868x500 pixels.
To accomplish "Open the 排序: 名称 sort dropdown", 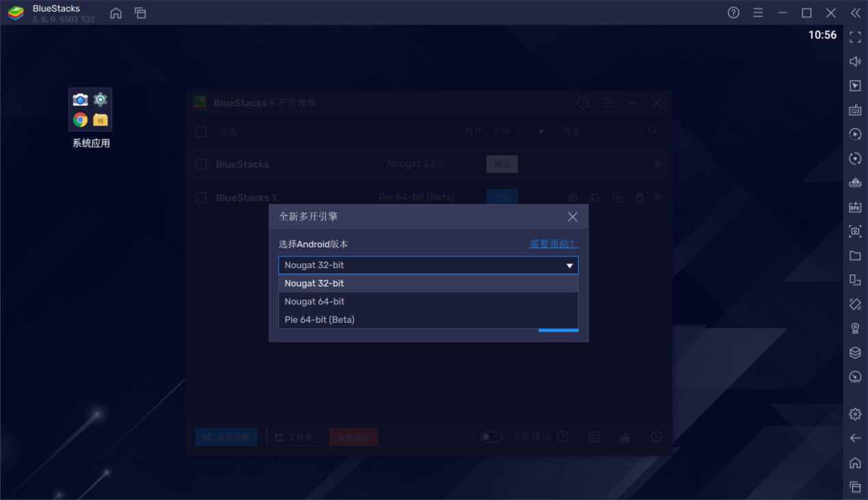I will coord(503,131).
